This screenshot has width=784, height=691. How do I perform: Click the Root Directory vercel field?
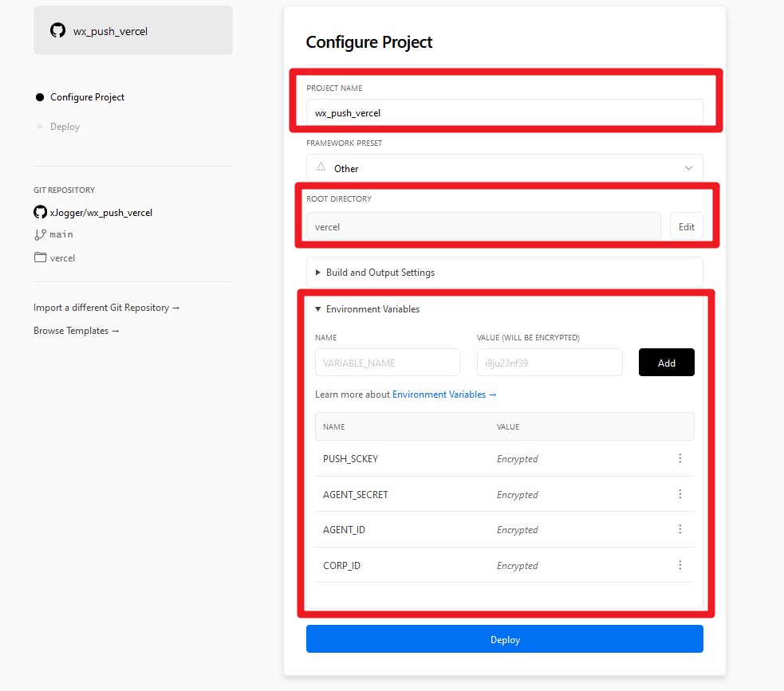pyautogui.click(x=483, y=227)
